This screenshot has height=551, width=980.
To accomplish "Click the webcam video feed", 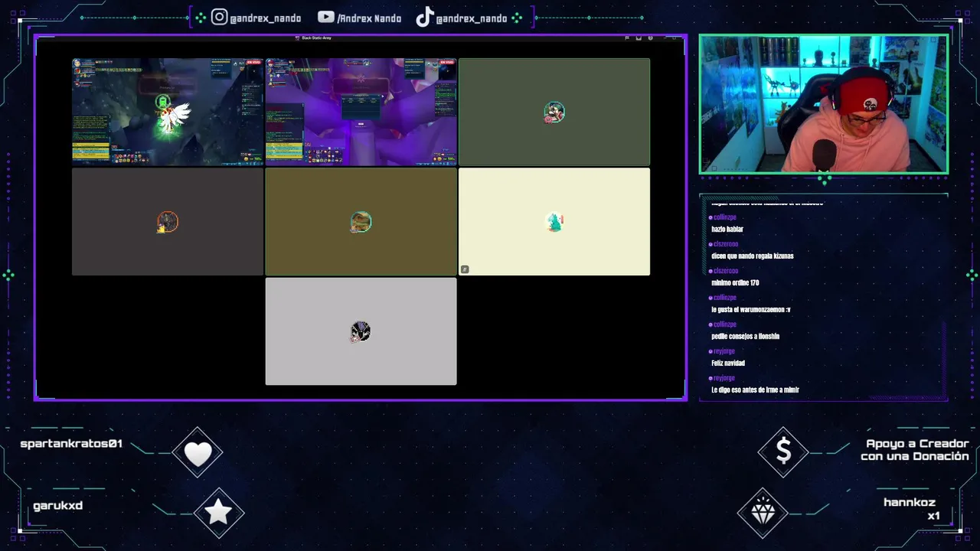I will [823, 104].
